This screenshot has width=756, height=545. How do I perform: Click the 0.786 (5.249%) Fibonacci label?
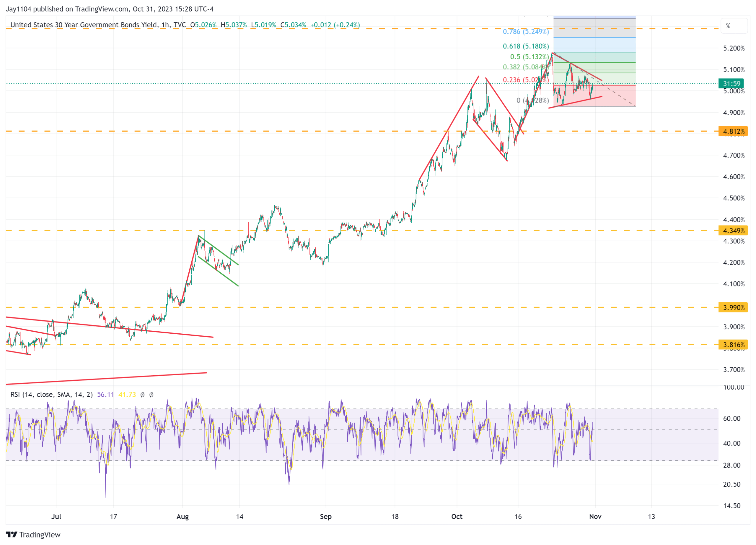click(526, 32)
